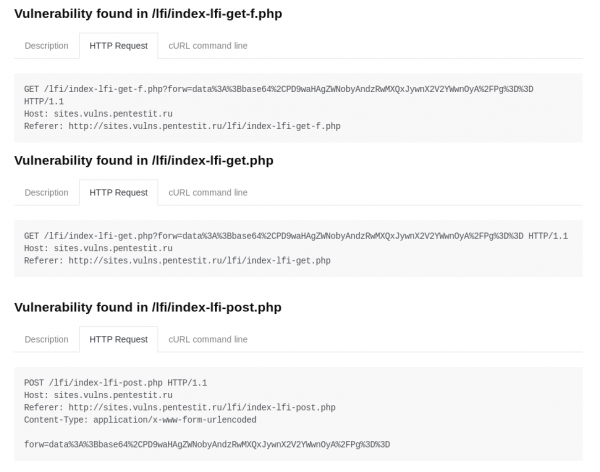View cURL command line for index-lfi-post.php
Image resolution: width=600 pixels, height=472 pixels.
pyautogui.click(x=208, y=339)
